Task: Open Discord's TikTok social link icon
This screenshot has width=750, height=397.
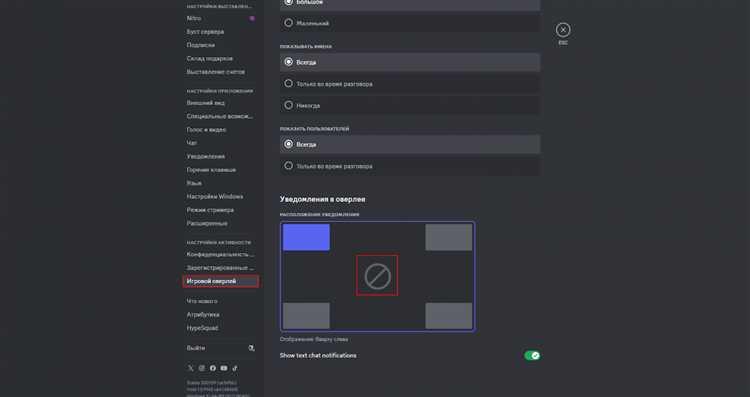Action: click(x=235, y=368)
